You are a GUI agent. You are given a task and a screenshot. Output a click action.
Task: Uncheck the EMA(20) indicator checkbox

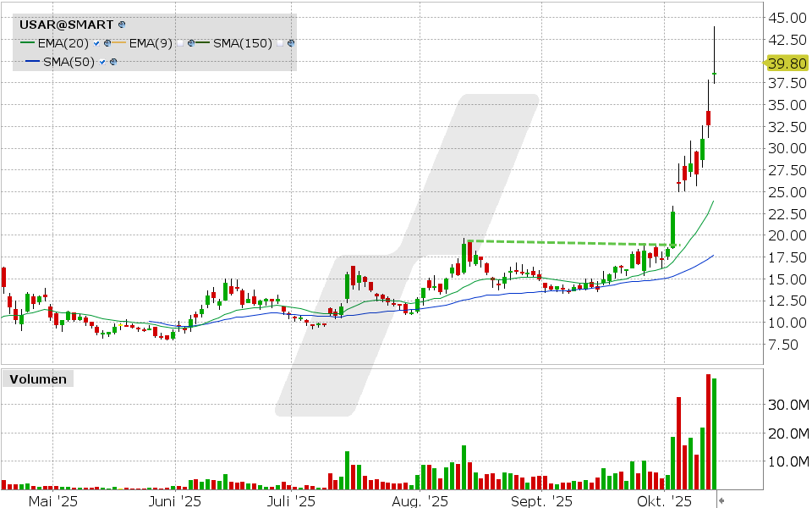tap(98, 43)
